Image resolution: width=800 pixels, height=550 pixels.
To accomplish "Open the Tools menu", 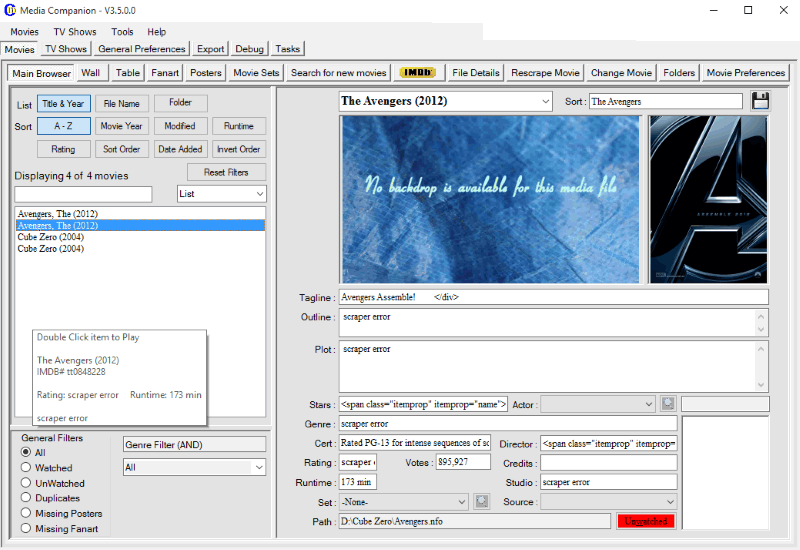I will (x=122, y=32).
